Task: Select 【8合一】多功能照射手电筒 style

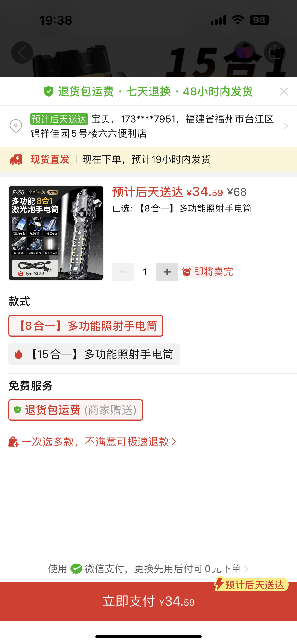Action: point(86,326)
